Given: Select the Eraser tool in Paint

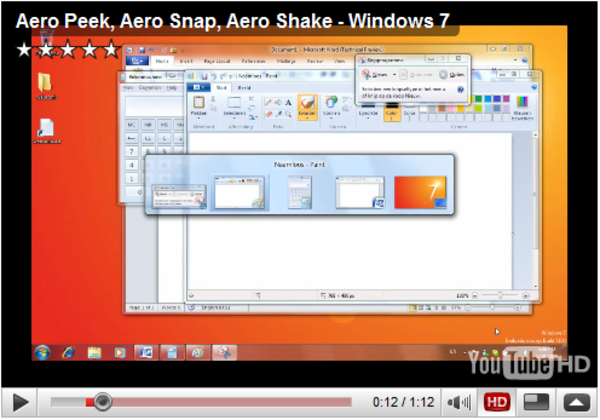Looking at the screenshot, I should [269, 114].
